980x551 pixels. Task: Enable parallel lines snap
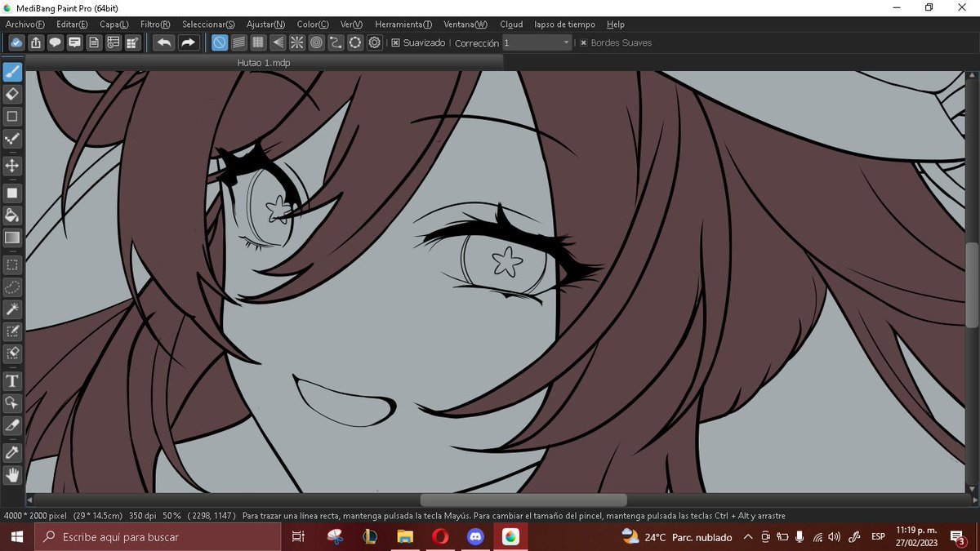pyautogui.click(x=238, y=42)
